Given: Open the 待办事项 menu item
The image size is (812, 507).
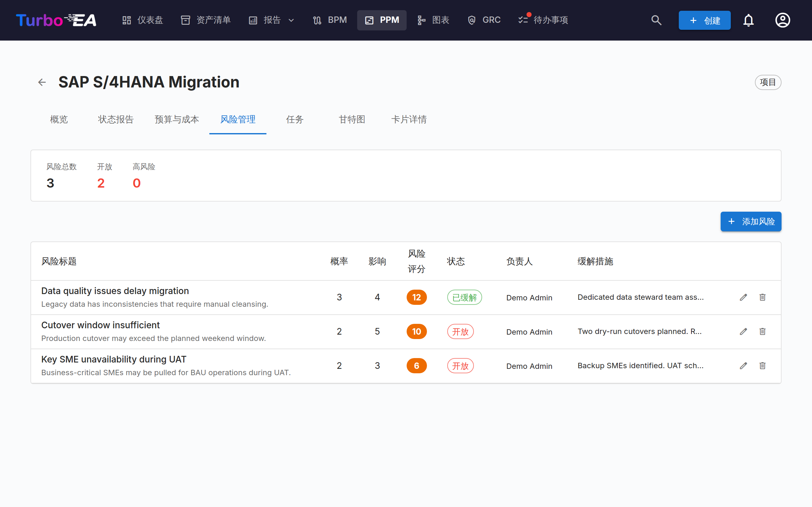Looking at the screenshot, I should coord(543,20).
